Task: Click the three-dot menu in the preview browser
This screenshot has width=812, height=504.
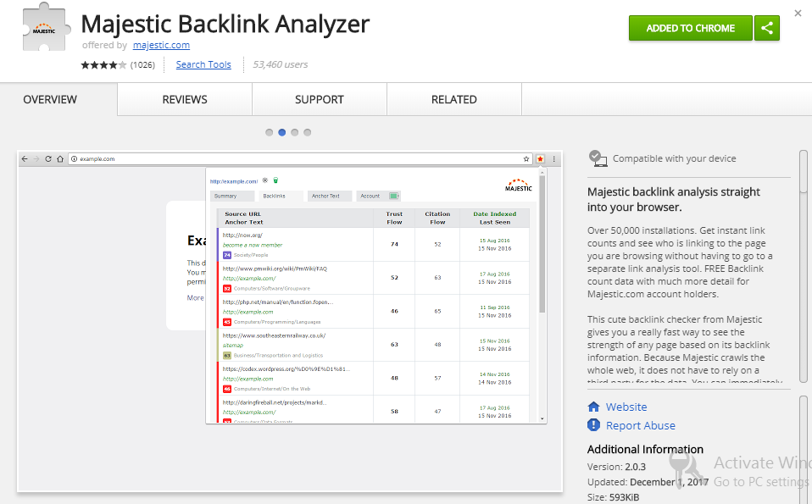Action: click(553, 159)
